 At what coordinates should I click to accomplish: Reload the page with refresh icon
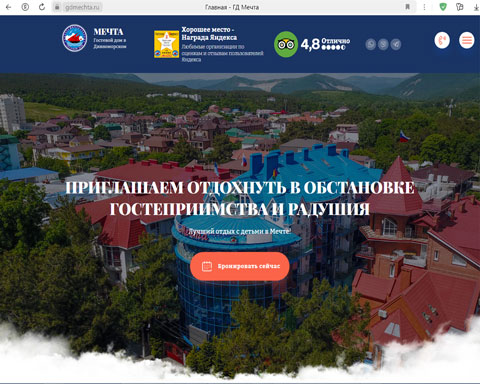(42, 7)
